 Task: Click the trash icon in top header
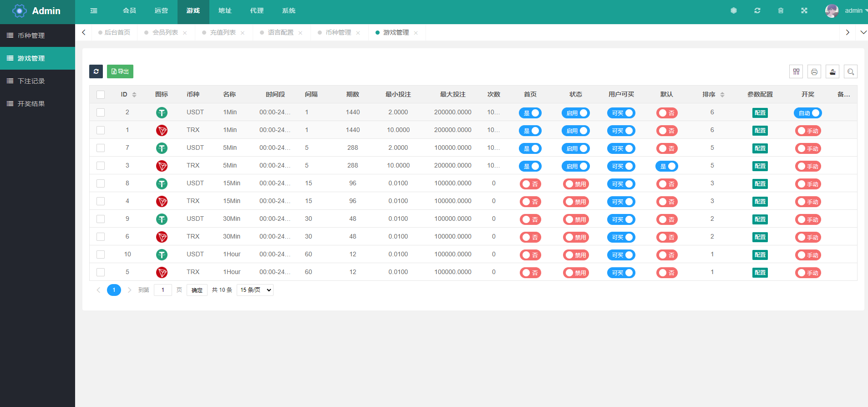tap(781, 11)
